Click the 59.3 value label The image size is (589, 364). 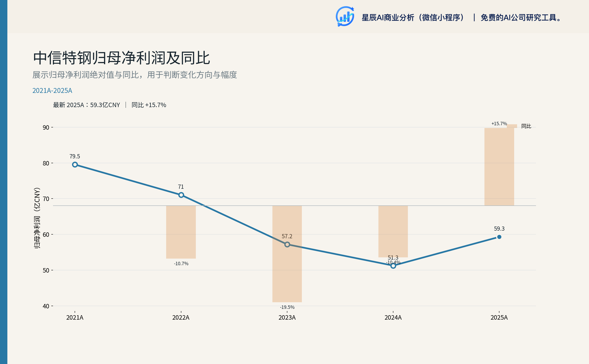click(x=499, y=229)
